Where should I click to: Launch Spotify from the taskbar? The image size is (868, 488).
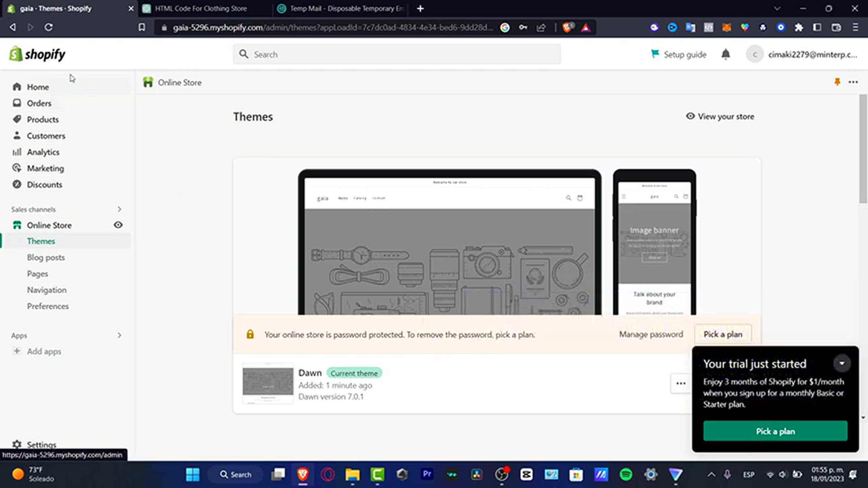pyautogui.click(x=626, y=474)
